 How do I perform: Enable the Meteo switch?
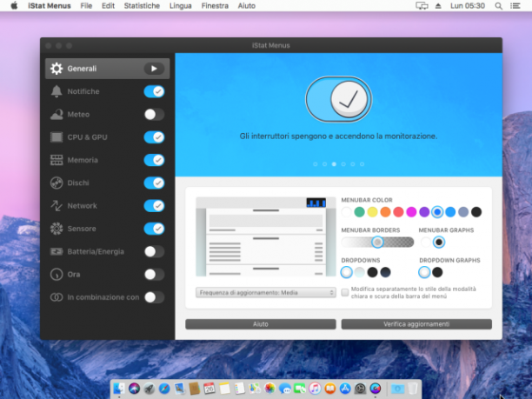[x=154, y=115]
